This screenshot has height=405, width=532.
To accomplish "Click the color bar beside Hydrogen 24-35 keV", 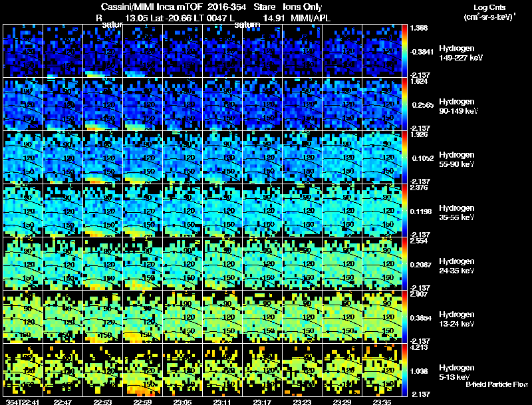I will (x=404, y=263).
